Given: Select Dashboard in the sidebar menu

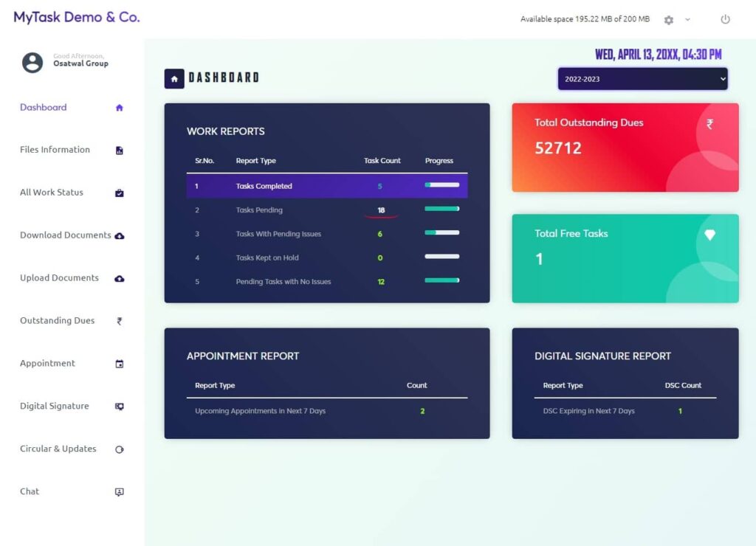Looking at the screenshot, I should [44, 108].
